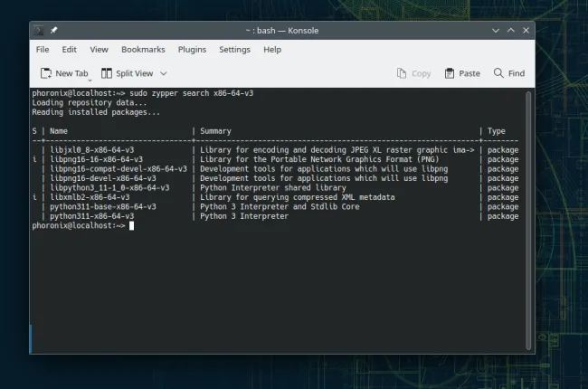Click the python311-x86-64-v3 package name
Screen dimensions: 588x389
point(92,216)
